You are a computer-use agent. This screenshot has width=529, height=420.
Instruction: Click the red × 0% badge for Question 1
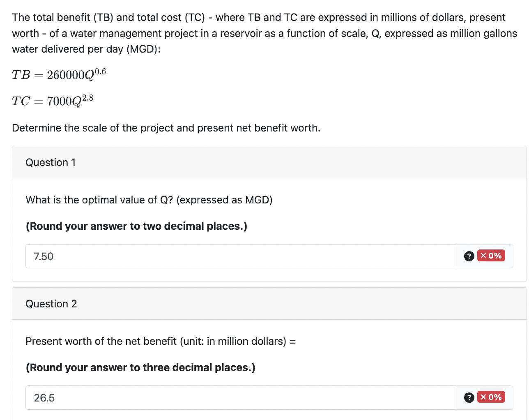coord(491,256)
